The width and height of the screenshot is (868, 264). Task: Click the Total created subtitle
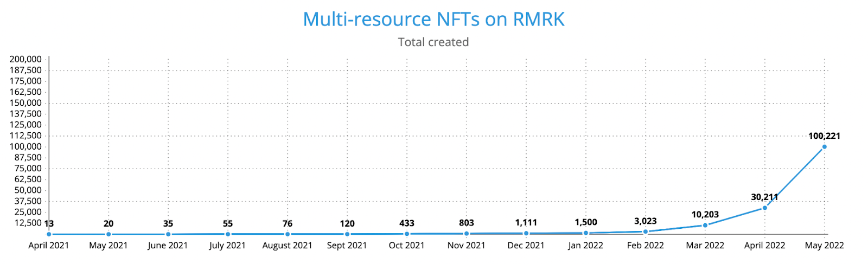point(433,42)
